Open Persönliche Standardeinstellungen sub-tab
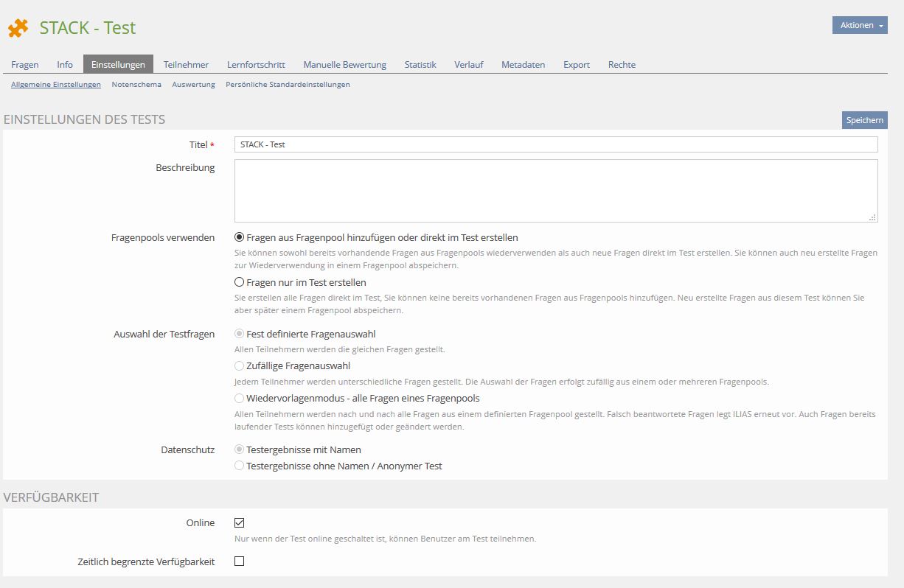Screen dimensions: 904x588 288,85
